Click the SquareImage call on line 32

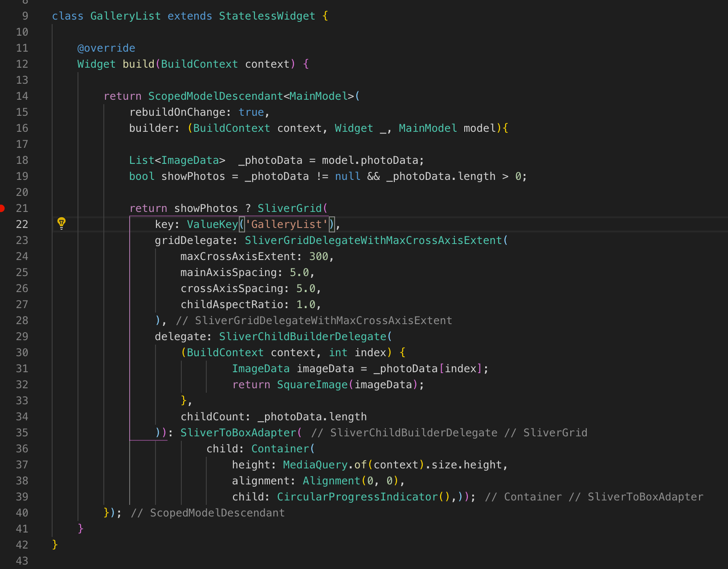312,384
